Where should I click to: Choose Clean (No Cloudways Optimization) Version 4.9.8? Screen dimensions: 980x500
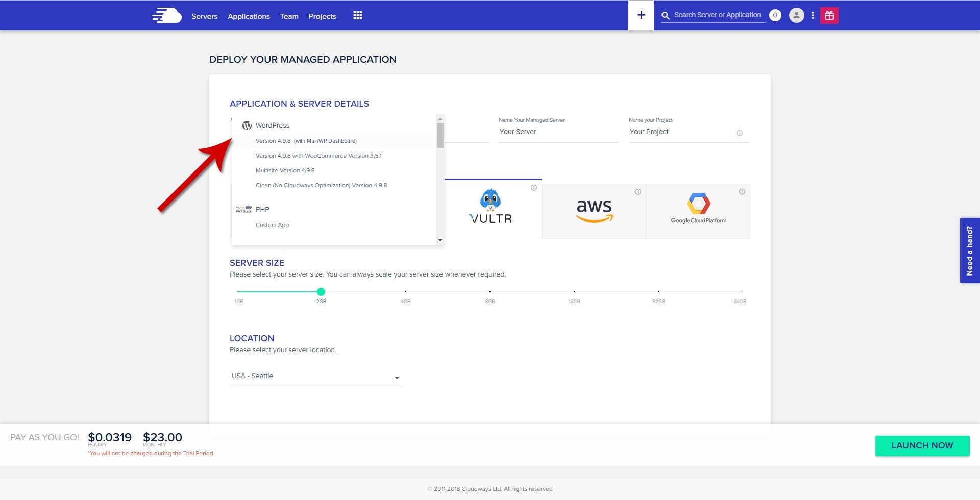pos(321,185)
